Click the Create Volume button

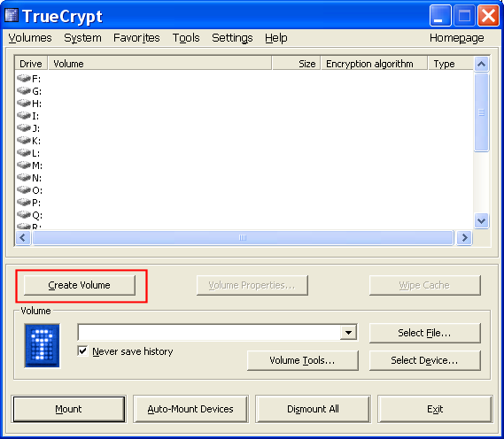point(80,285)
